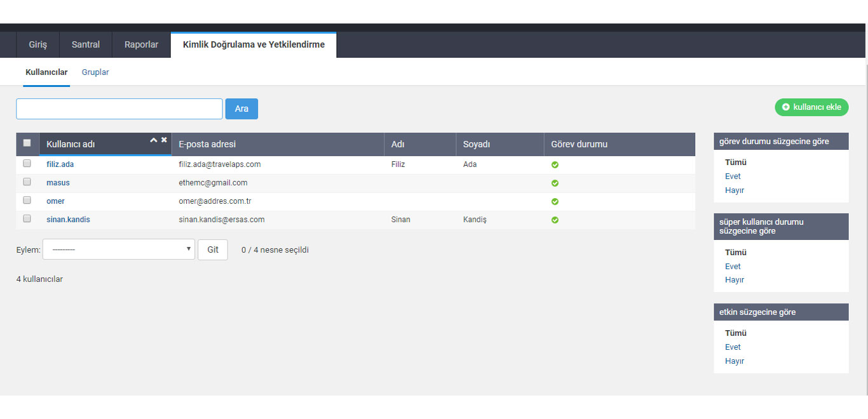This screenshot has height=419, width=868.
Task: Remove sorting with the x icon in header
Action: point(164,140)
